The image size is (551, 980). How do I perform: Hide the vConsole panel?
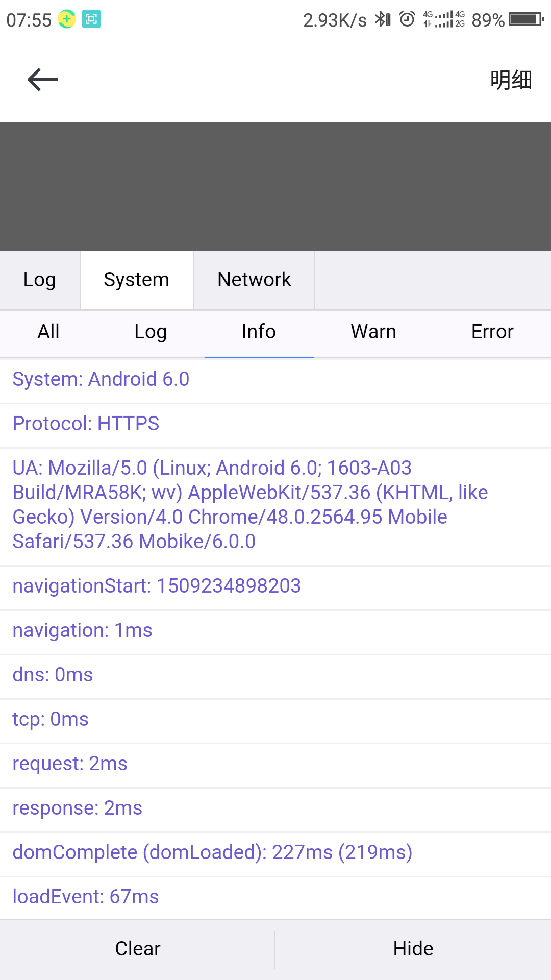point(413,949)
